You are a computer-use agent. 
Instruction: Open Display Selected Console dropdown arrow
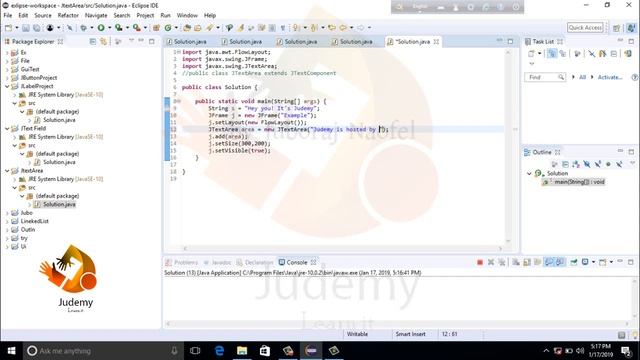tap(593, 262)
